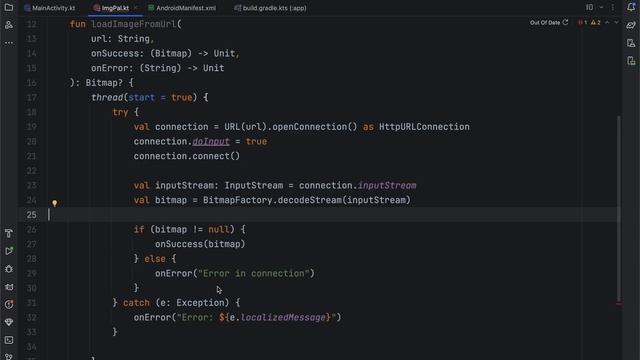Open the Device Manager icon
Screen dimensions: 640x360
click(631, 43)
